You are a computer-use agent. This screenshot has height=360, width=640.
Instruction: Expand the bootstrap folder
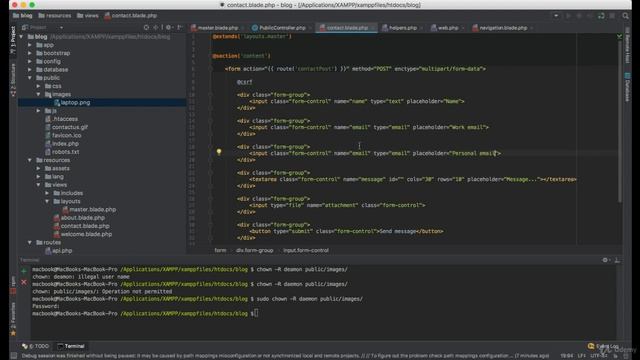30,53
